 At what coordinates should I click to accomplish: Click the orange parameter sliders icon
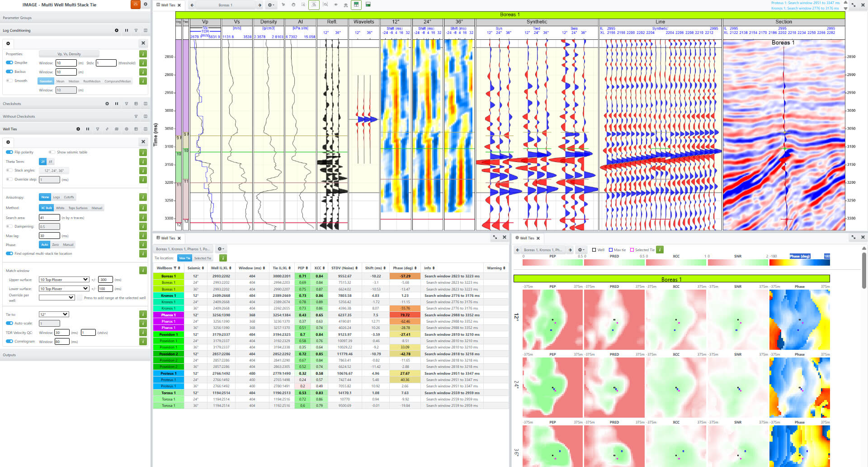coord(135,5)
